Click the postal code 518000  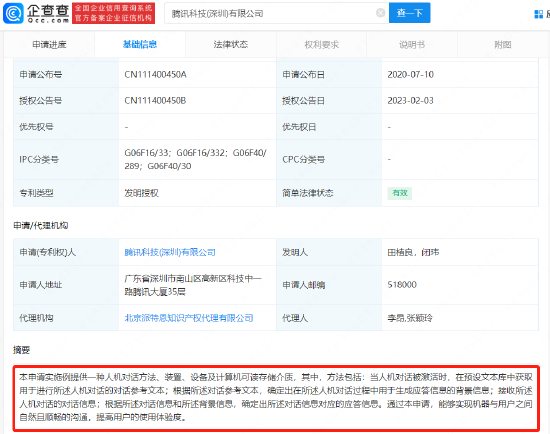pyautogui.click(x=402, y=285)
